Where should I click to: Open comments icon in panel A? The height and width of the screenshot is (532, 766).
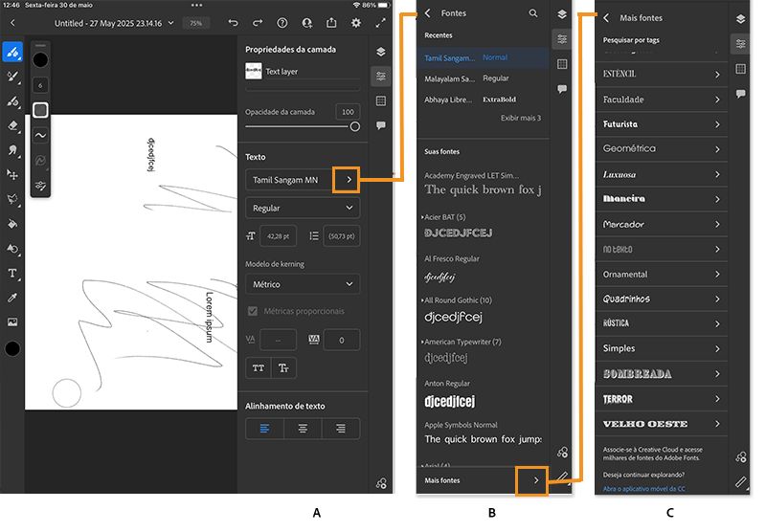pos(381,125)
